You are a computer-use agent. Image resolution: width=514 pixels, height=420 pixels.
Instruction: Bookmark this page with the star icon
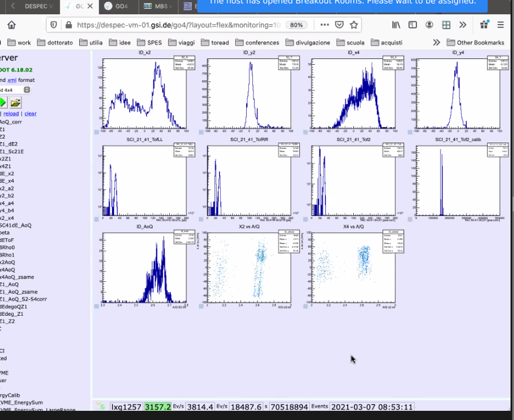click(354, 25)
